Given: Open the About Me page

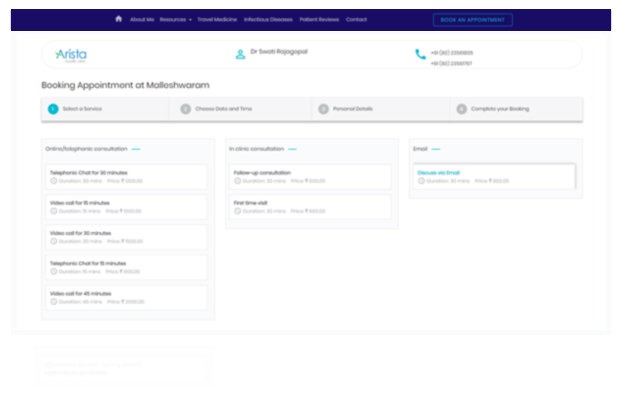Looking at the screenshot, I should 142,19.
